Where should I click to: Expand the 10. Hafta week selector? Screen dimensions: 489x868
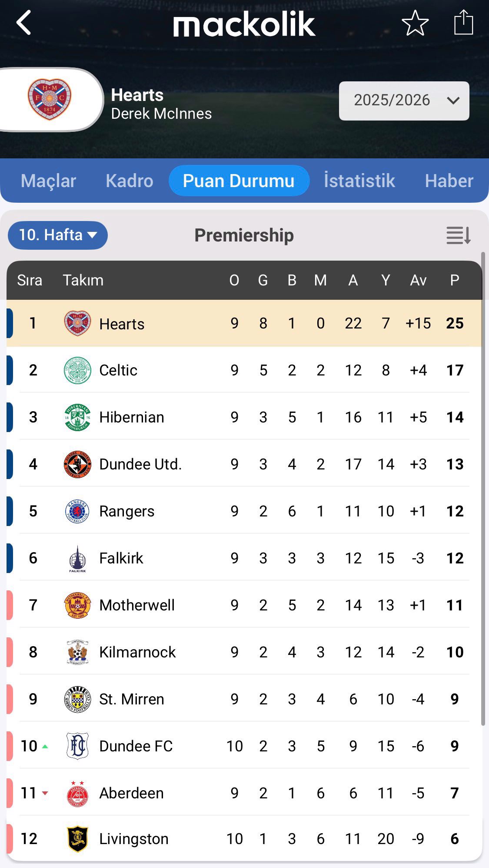(x=57, y=235)
